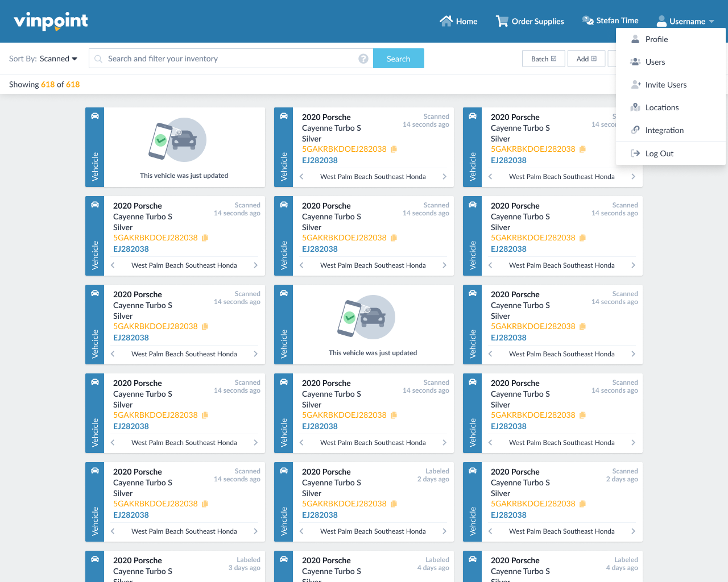Click 2020 Porsche title on Labeled 3 days ago card
This screenshot has height=582, width=728.
pyautogui.click(x=138, y=560)
